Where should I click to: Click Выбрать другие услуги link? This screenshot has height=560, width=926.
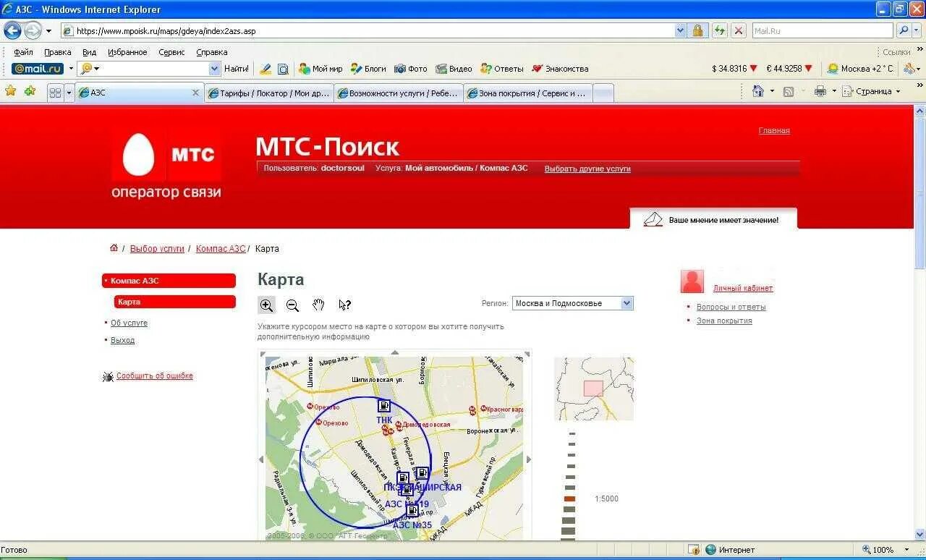(x=587, y=169)
